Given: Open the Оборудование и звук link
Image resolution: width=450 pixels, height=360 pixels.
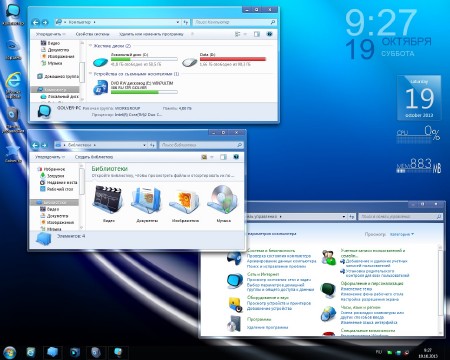Looking at the screenshot, I should (268, 297).
